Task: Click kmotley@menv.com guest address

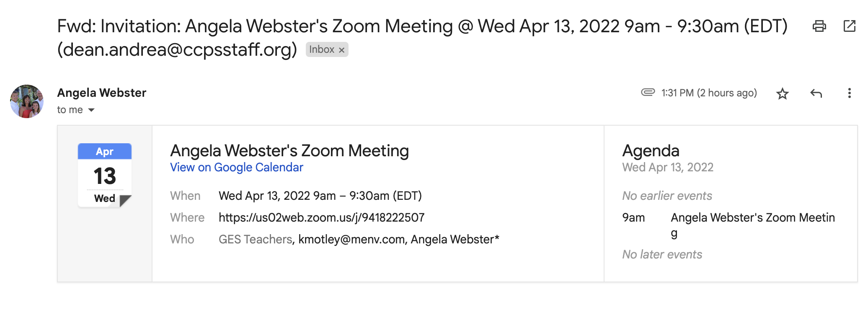Action: point(351,239)
